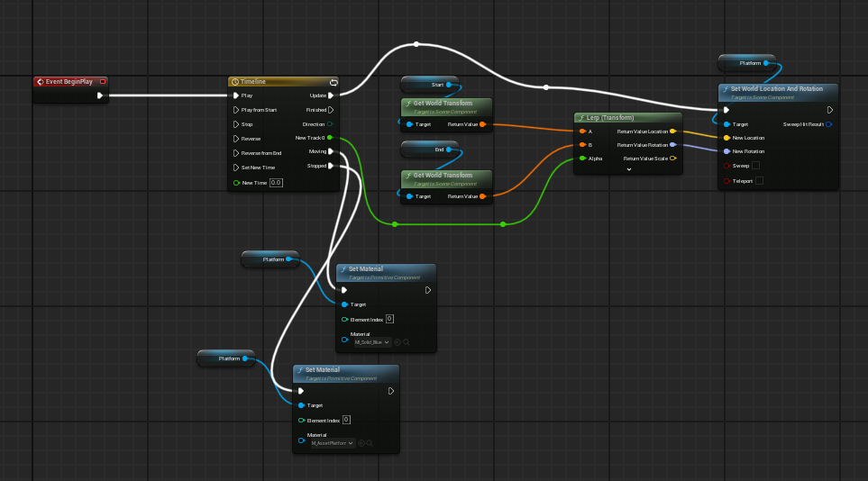Viewport: 868px width, 481px height.
Task: Open the M_Solid_Blue material dropdown
Action: (x=372, y=342)
